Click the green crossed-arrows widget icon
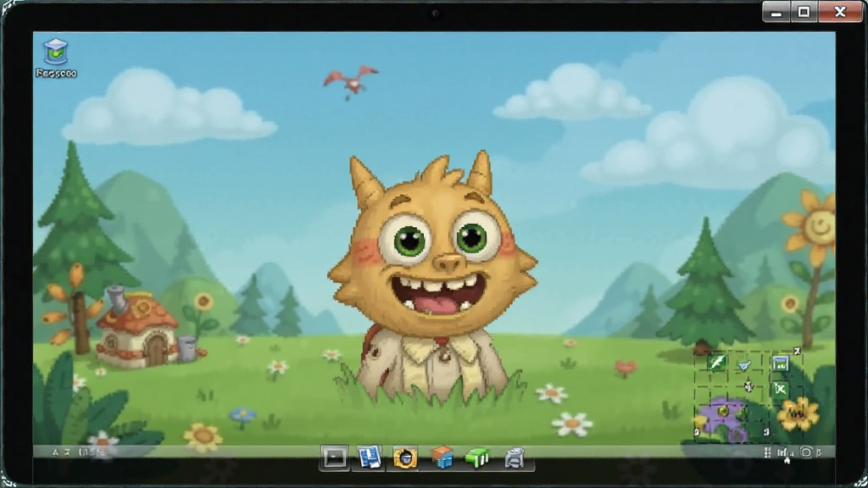Viewport: 868px width, 488px height. click(x=780, y=389)
